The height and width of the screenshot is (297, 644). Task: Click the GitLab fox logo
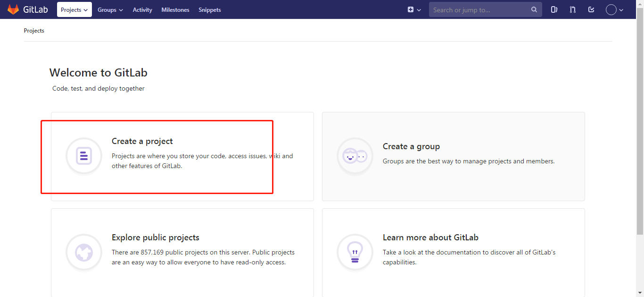[14, 9]
